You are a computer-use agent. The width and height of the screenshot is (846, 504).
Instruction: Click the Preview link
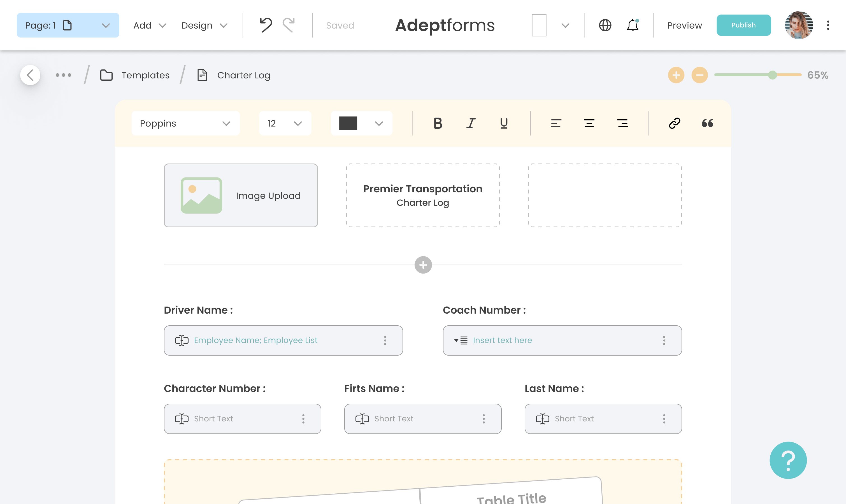click(x=684, y=25)
